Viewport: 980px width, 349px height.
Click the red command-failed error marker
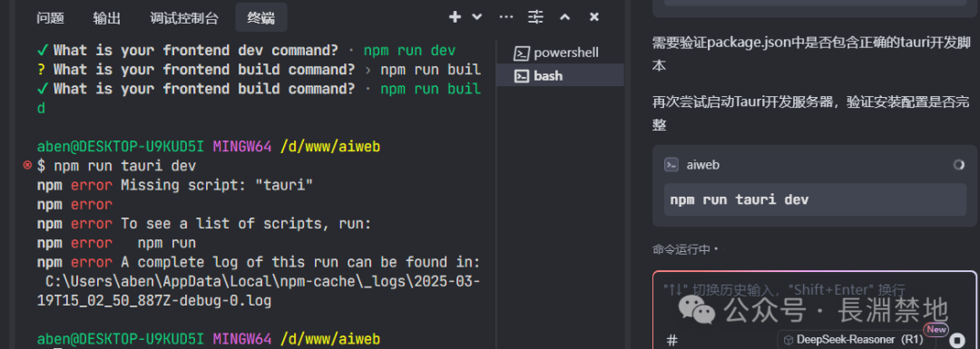27,166
